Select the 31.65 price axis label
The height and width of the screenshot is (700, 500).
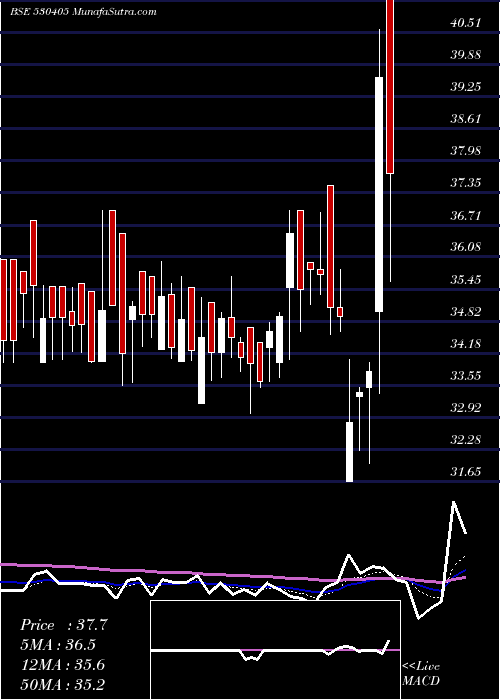click(x=466, y=472)
